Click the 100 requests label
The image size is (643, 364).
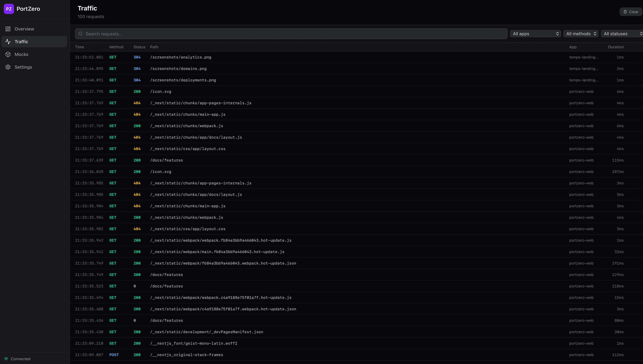(x=91, y=17)
